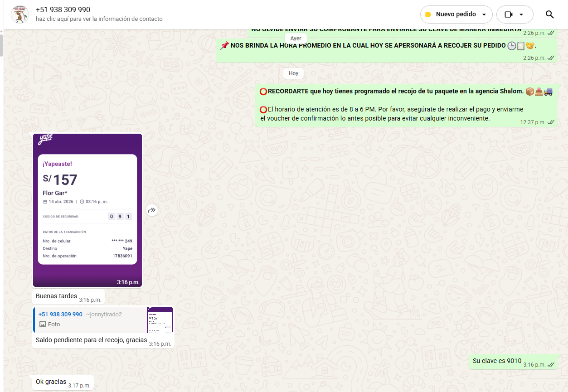Click read checkmarks on 'Su clave es 9010'

click(x=551, y=365)
